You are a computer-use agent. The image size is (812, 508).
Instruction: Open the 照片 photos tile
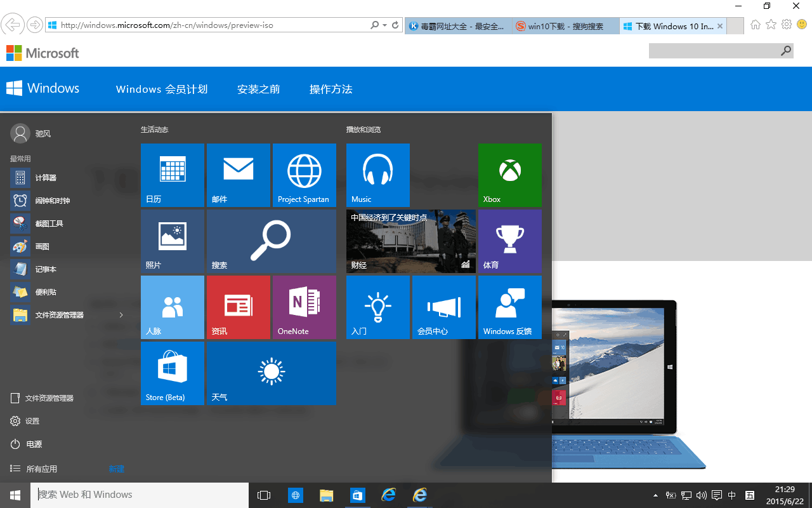(173, 241)
